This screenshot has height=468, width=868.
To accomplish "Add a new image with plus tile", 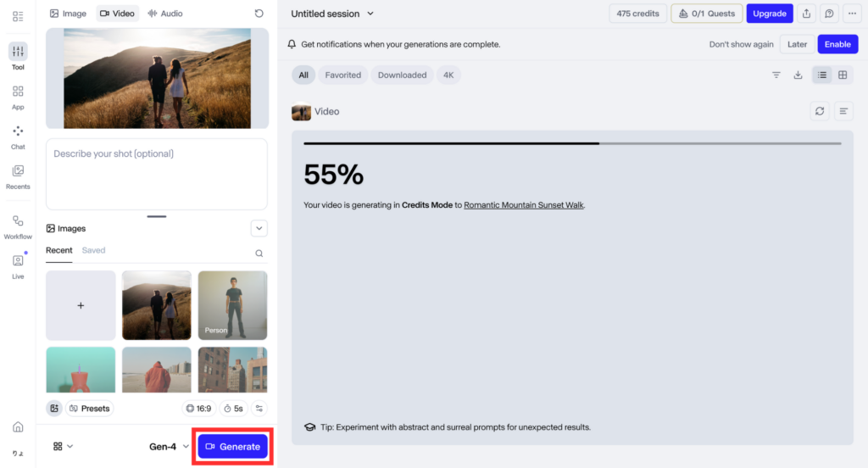I will (81, 305).
